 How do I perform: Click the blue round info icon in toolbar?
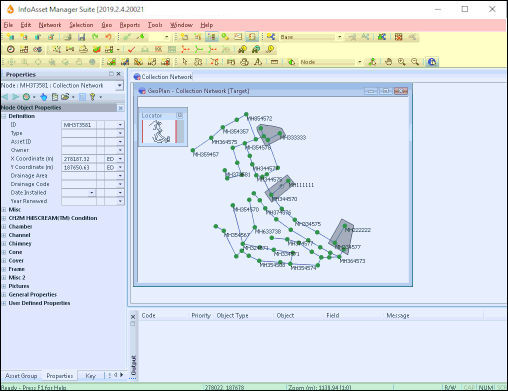pos(432,62)
